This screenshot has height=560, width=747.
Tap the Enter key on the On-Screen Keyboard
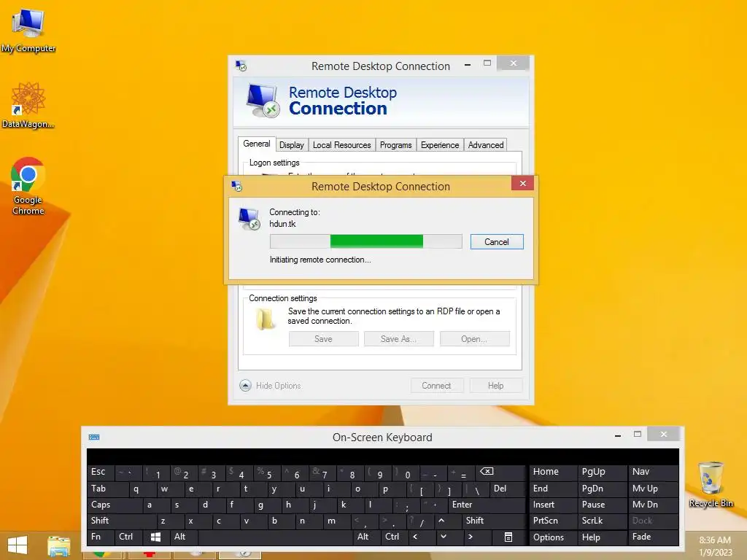click(x=486, y=505)
